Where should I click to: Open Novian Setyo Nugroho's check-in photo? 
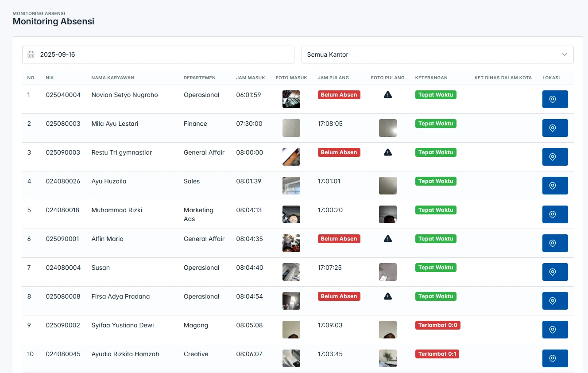click(291, 99)
